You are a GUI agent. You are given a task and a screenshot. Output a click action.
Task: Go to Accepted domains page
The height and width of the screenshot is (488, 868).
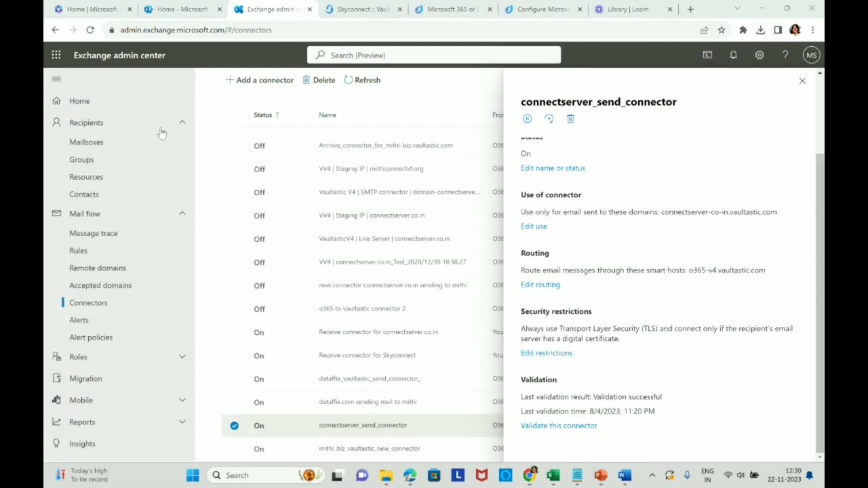pos(100,285)
